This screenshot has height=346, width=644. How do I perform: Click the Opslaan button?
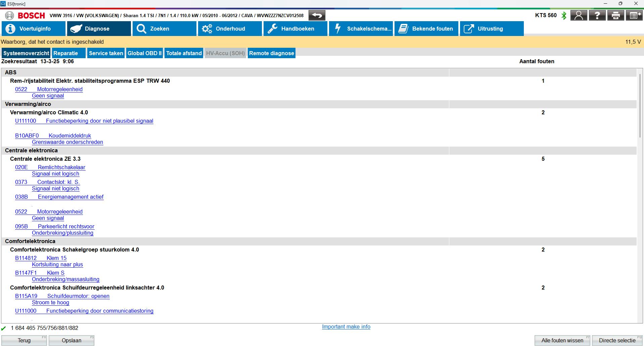click(x=71, y=340)
